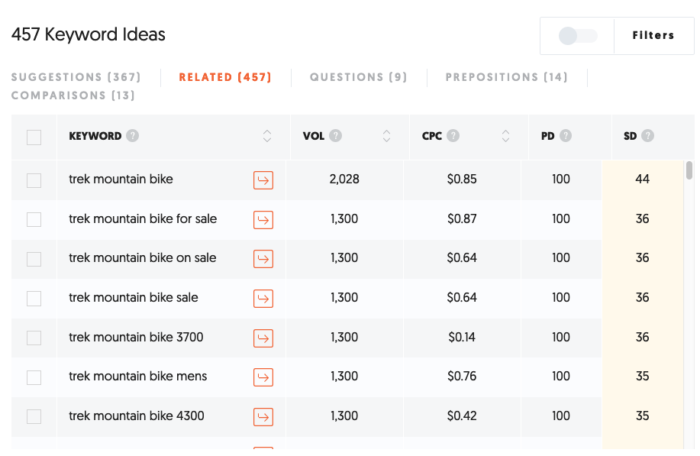This screenshot has height=456, width=700.
Task: Open the Filters button
Action: [653, 36]
